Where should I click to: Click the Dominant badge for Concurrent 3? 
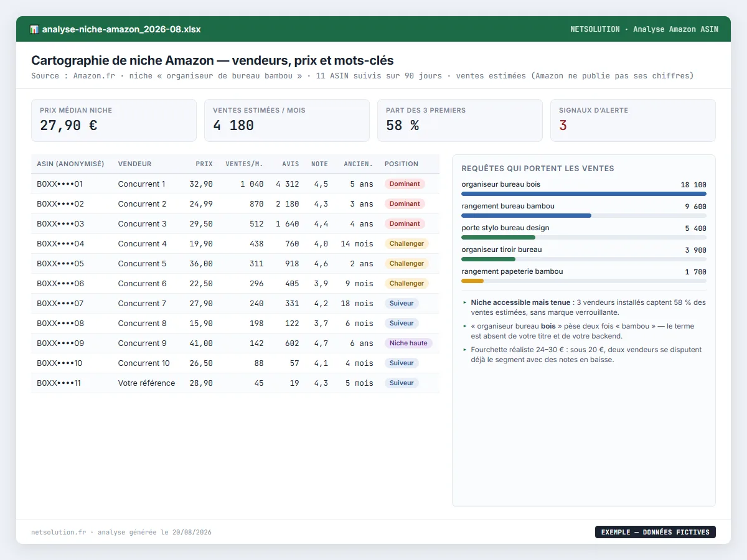coord(405,224)
